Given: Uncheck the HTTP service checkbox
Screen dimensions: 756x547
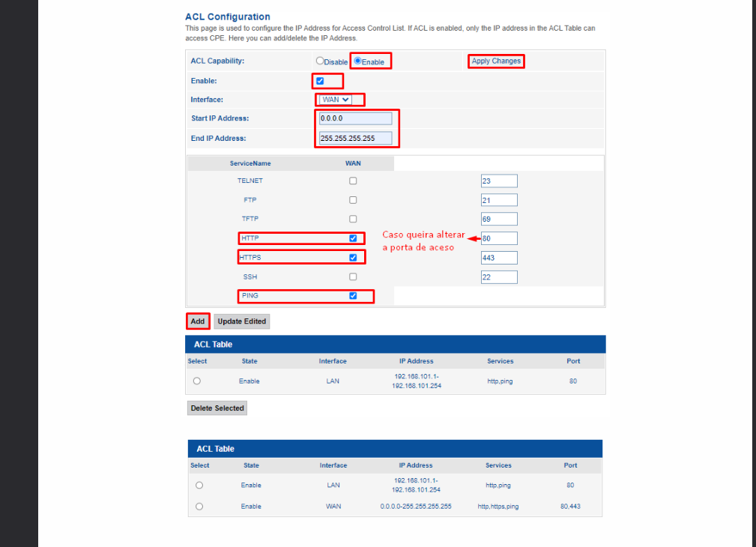Looking at the screenshot, I should coord(353,238).
